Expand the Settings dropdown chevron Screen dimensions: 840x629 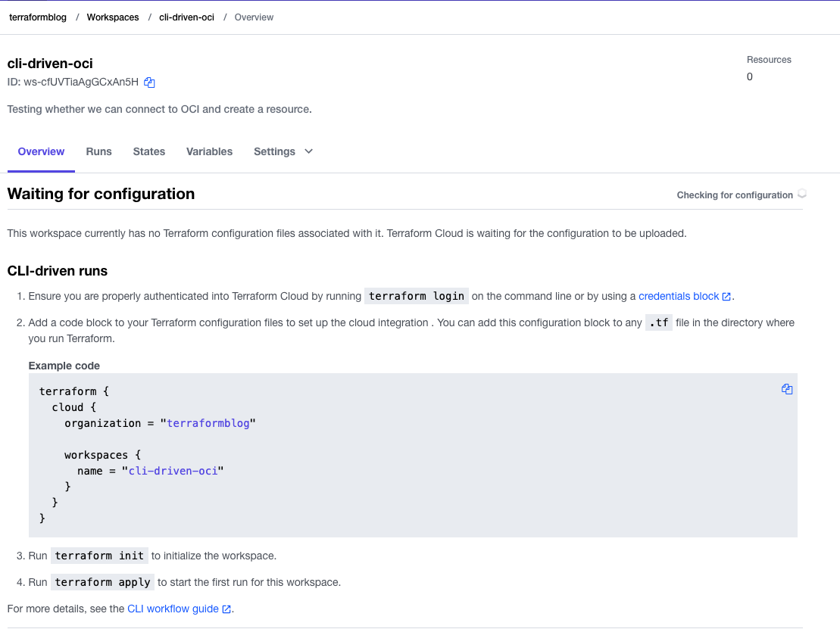point(308,151)
